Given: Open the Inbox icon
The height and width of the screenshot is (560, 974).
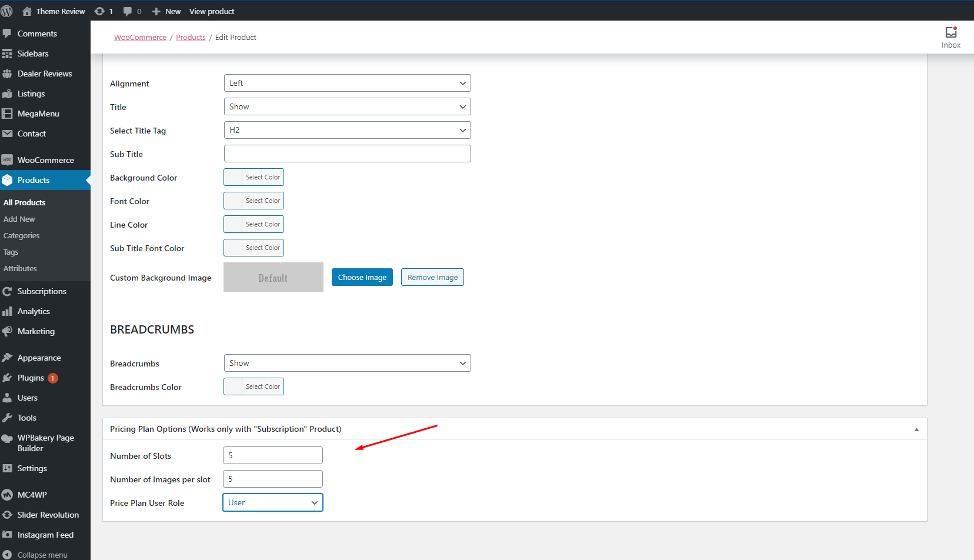Looking at the screenshot, I should (950, 32).
